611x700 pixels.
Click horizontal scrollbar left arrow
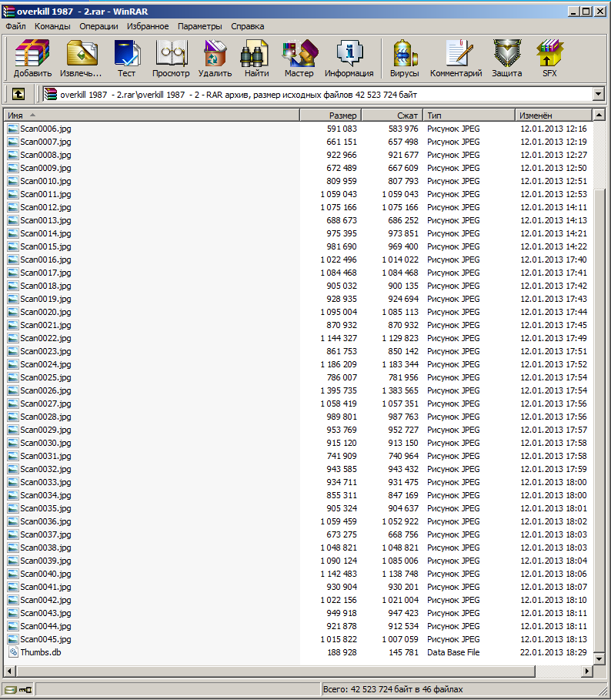tap(10, 671)
